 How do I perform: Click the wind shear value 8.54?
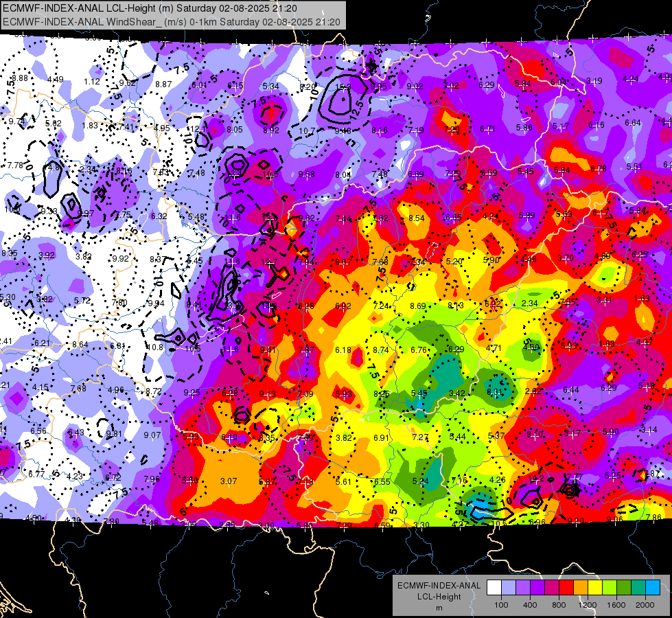point(417,218)
